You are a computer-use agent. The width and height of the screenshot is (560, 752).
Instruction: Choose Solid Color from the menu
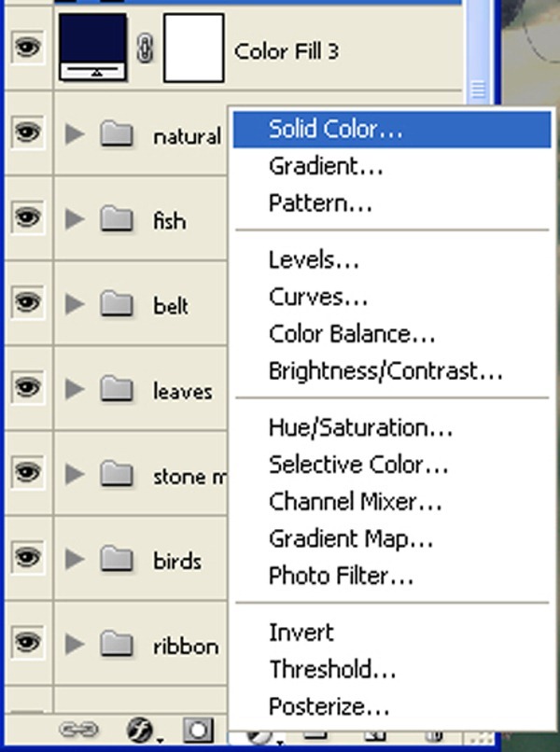[x=335, y=130]
